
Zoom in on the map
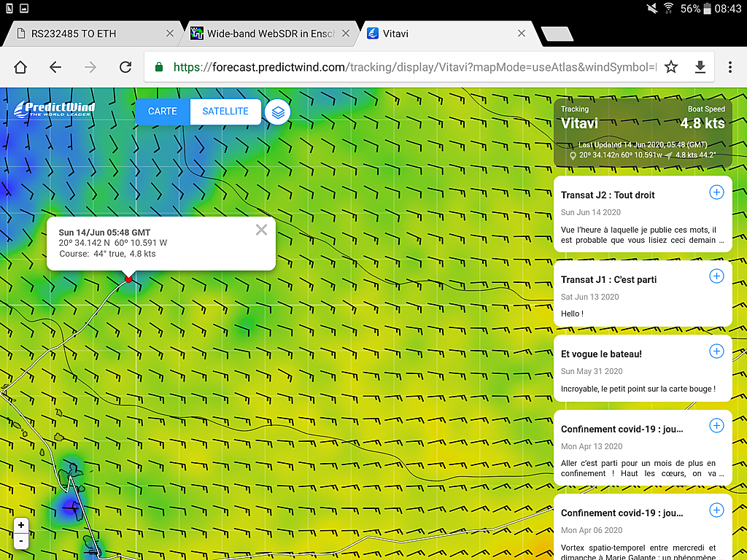click(21, 525)
